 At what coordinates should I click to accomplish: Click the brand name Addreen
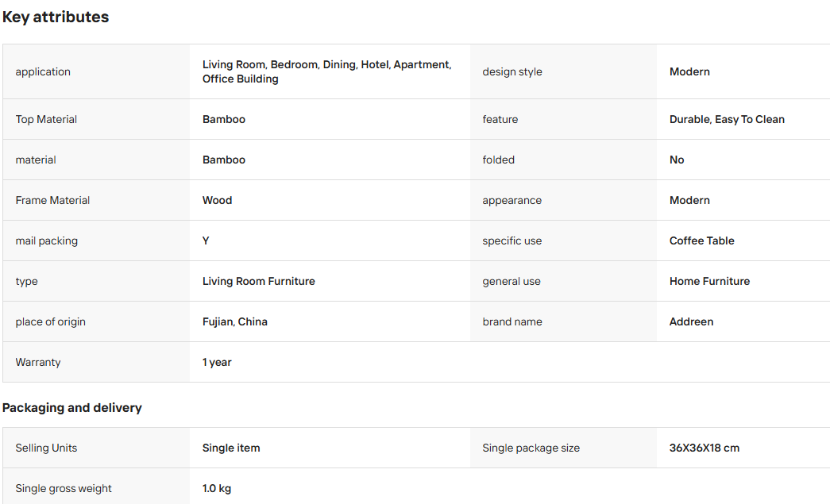(691, 321)
